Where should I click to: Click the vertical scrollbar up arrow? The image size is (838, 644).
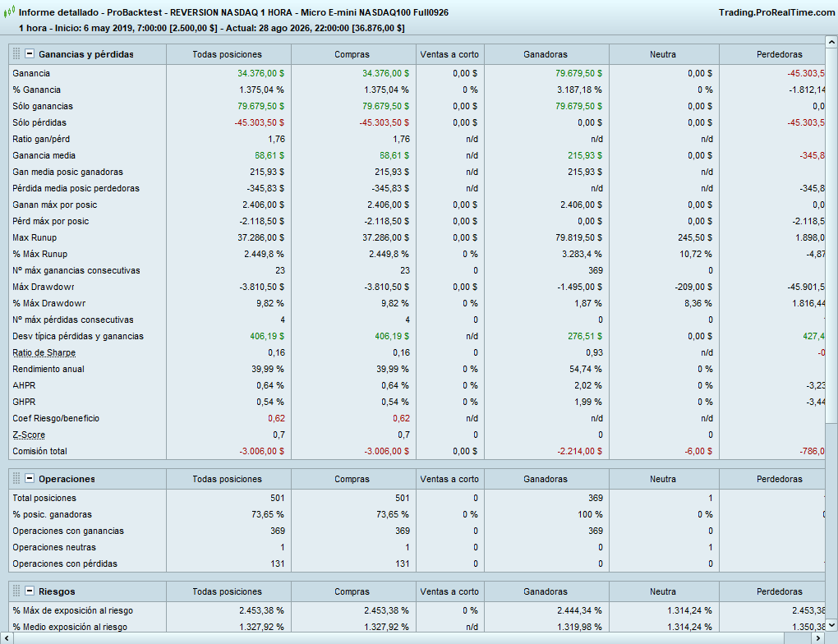(831, 42)
